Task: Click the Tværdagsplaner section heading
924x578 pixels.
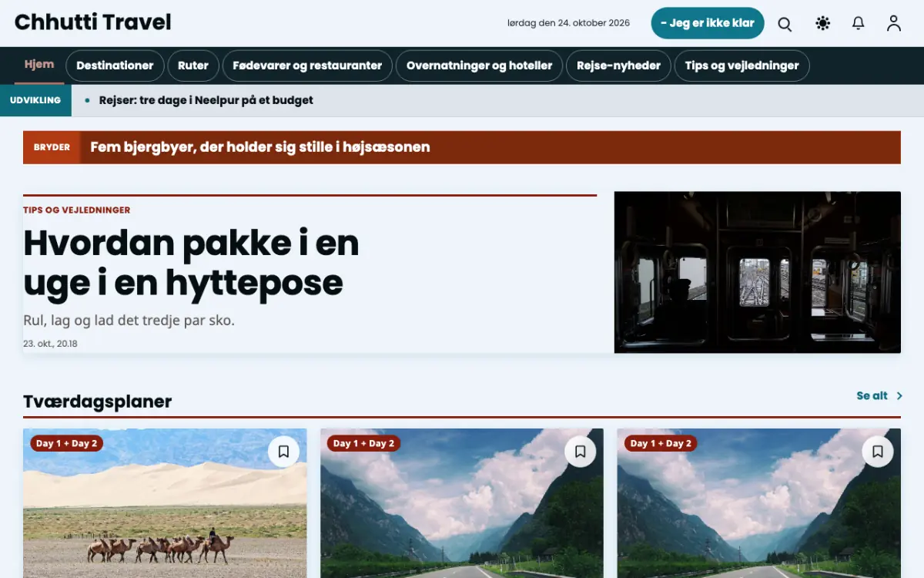Action: (x=98, y=402)
